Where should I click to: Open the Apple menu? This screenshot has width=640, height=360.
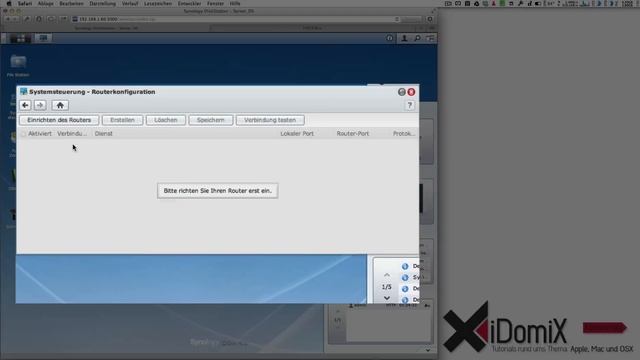click(9, 3)
